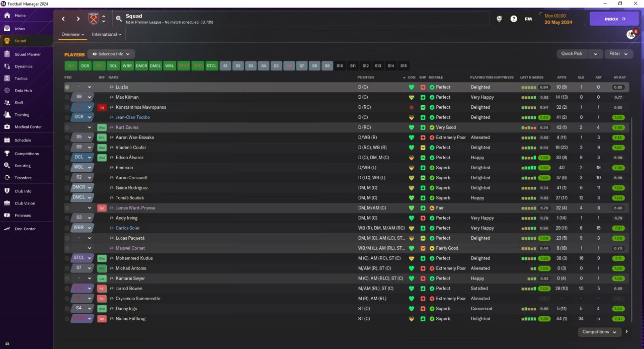Click the purple INBOX continue button
Screen dimensions: 644x349
pyautogui.click(x=614, y=19)
